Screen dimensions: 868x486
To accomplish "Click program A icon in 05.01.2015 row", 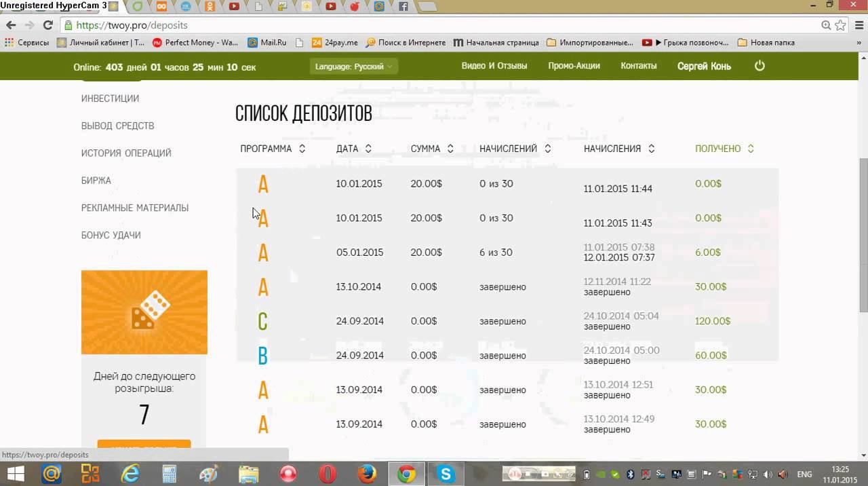I will (x=263, y=253).
